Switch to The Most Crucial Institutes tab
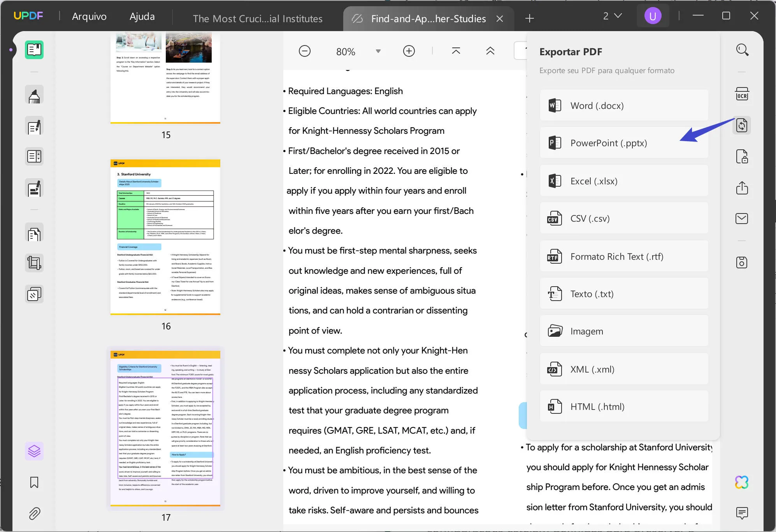The height and width of the screenshot is (532, 776). [258, 18]
